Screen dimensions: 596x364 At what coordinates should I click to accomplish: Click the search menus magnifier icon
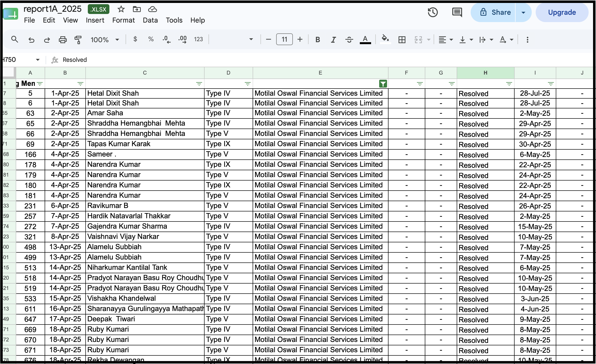(x=15, y=39)
